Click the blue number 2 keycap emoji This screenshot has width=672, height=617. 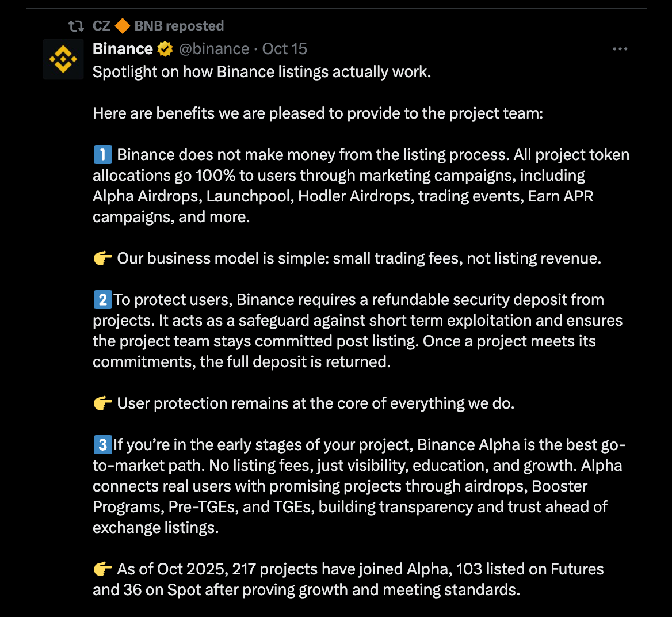(102, 300)
